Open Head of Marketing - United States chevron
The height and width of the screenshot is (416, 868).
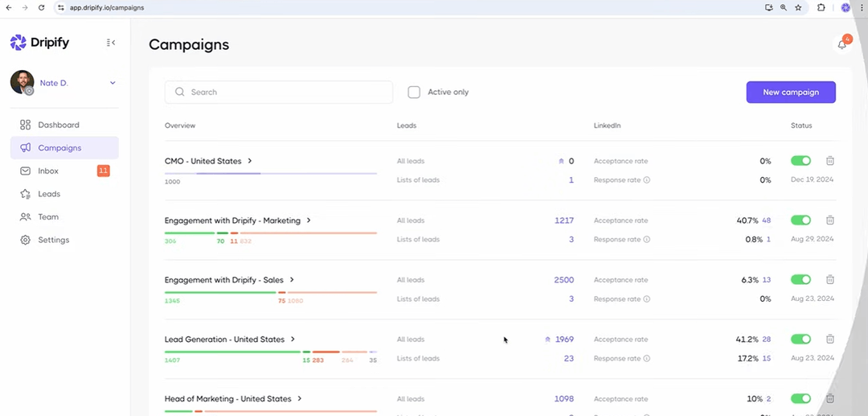point(300,398)
